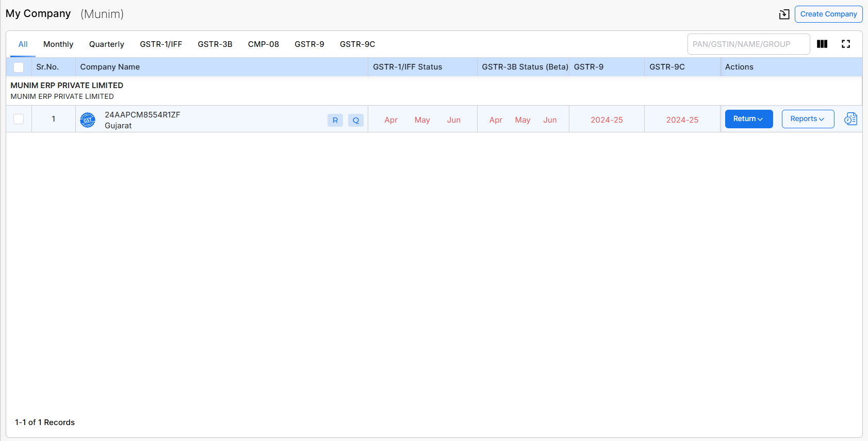Click the Q badge in company row
Viewport: 868px width, 441px height.
(x=356, y=120)
